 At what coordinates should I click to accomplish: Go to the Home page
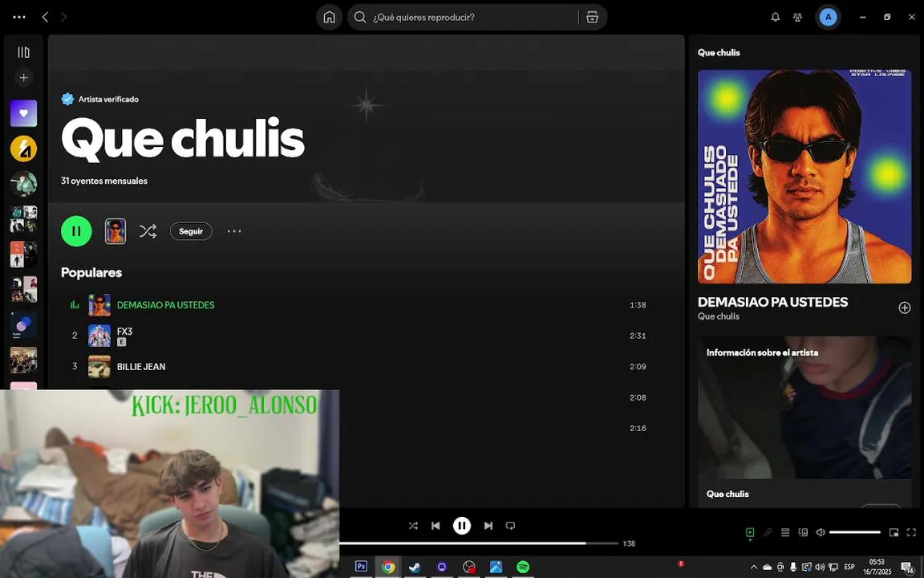coord(330,17)
